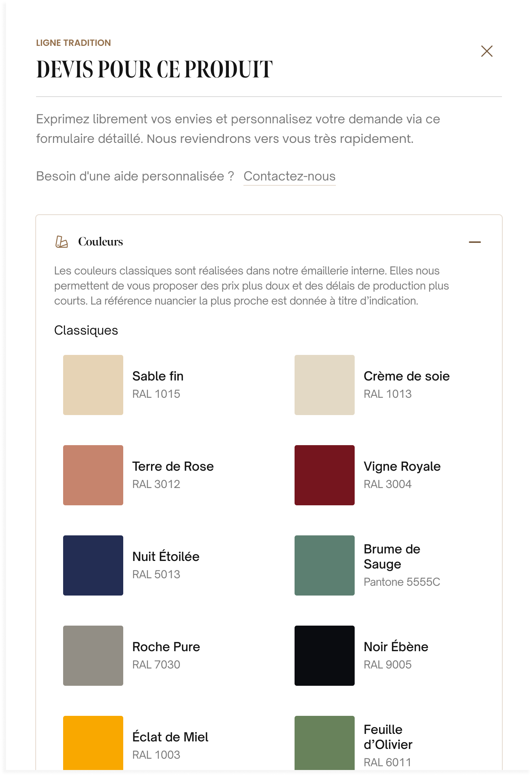This screenshot has width=532, height=776.
Task: Click the Nuit Étoilée color label
Action: point(166,556)
